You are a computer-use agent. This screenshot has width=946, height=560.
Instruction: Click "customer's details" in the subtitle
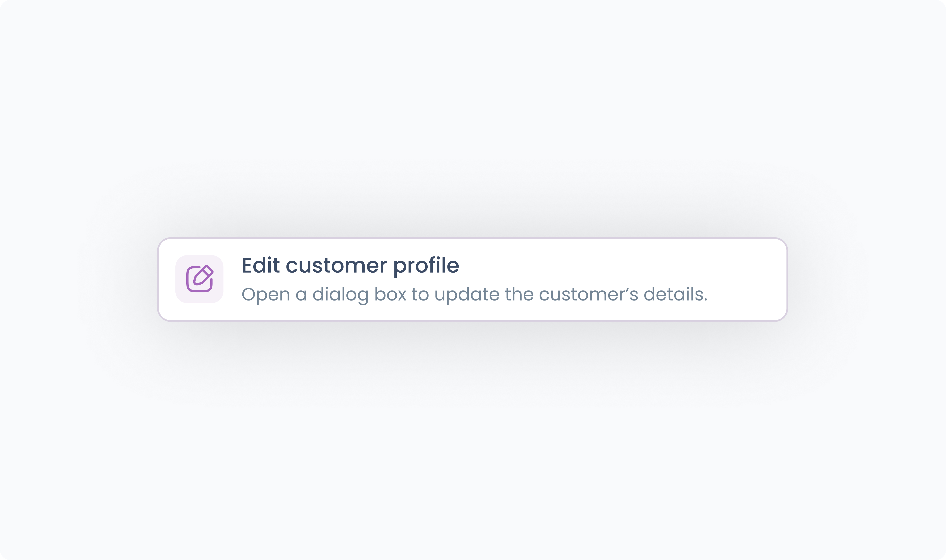[x=623, y=294]
